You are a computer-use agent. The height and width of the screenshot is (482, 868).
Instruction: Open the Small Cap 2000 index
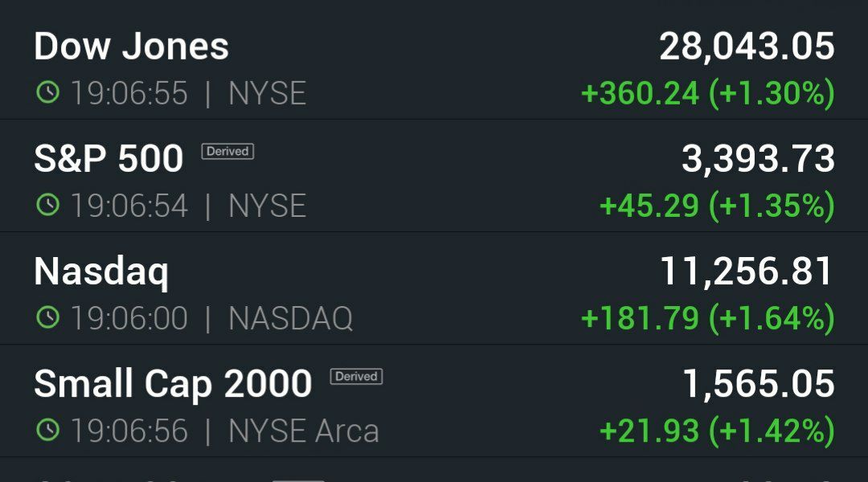click(x=434, y=401)
